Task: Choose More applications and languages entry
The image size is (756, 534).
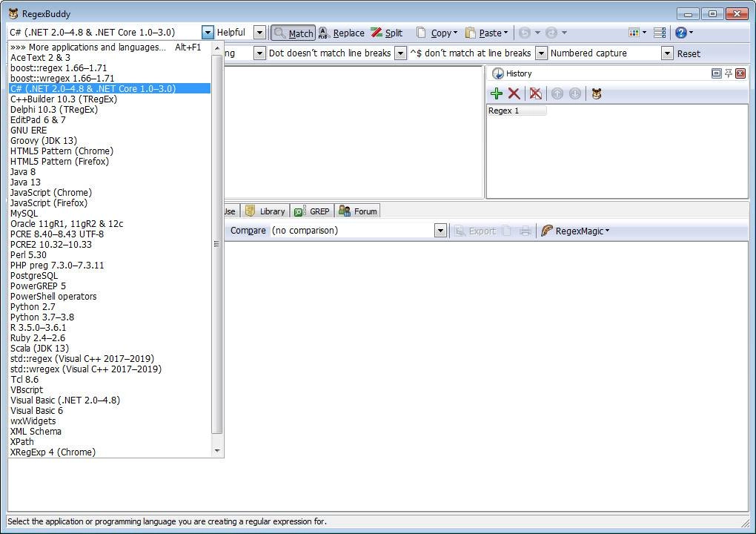Action: (x=110, y=47)
